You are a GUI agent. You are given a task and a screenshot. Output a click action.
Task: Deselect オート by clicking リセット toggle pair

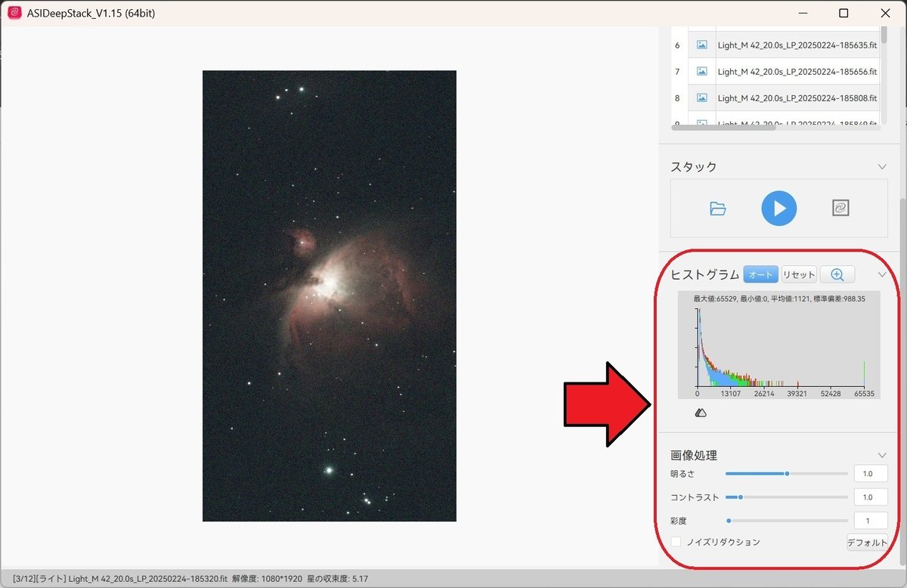(798, 274)
